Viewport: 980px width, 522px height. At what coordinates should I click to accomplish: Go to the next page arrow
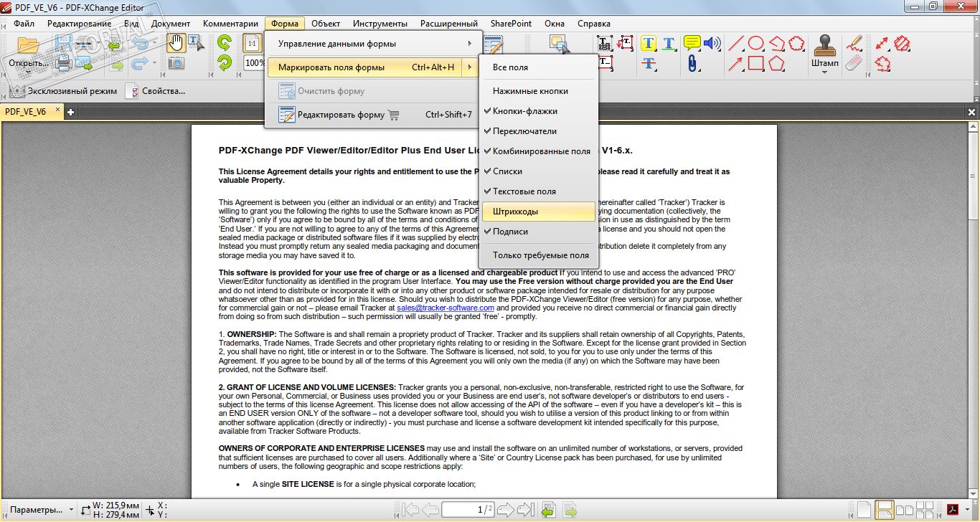[x=505, y=510]
